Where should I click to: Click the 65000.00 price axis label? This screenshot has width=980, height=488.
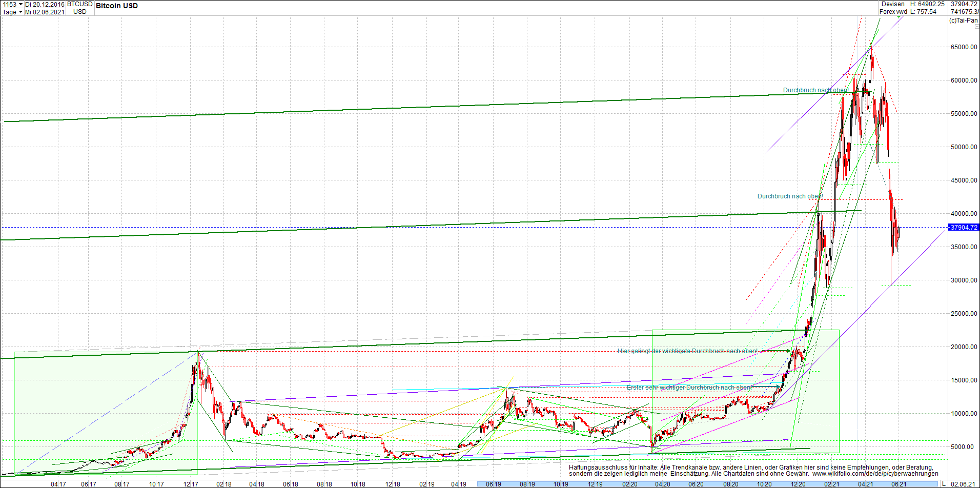coord(964,47)
